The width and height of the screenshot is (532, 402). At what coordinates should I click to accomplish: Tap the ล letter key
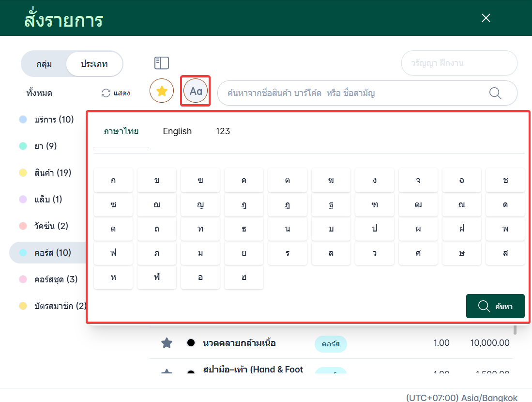(331, 253)
